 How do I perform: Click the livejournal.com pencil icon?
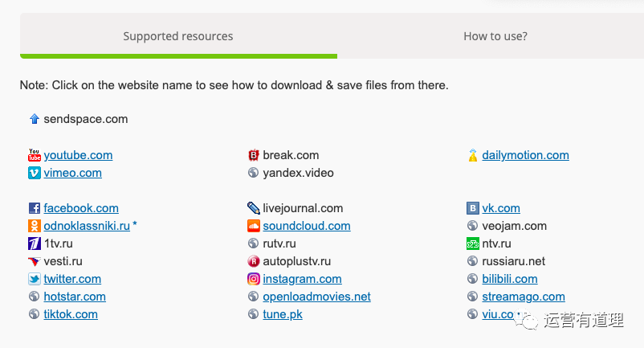(254, 208)
